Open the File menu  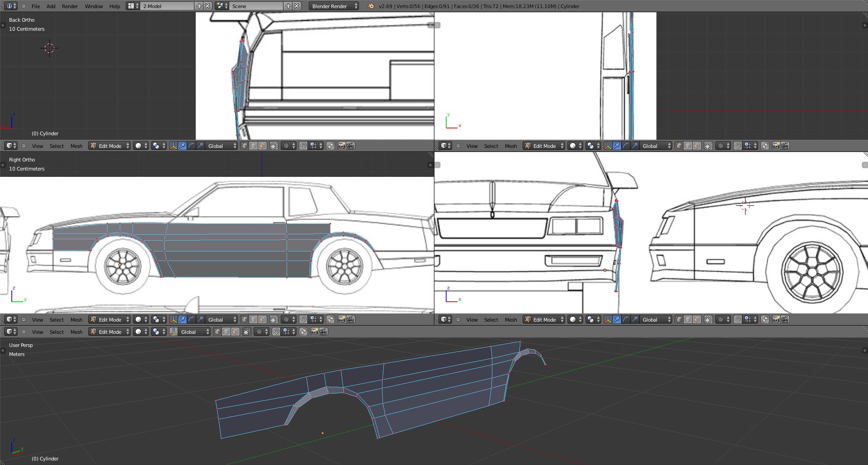(36, 6)
